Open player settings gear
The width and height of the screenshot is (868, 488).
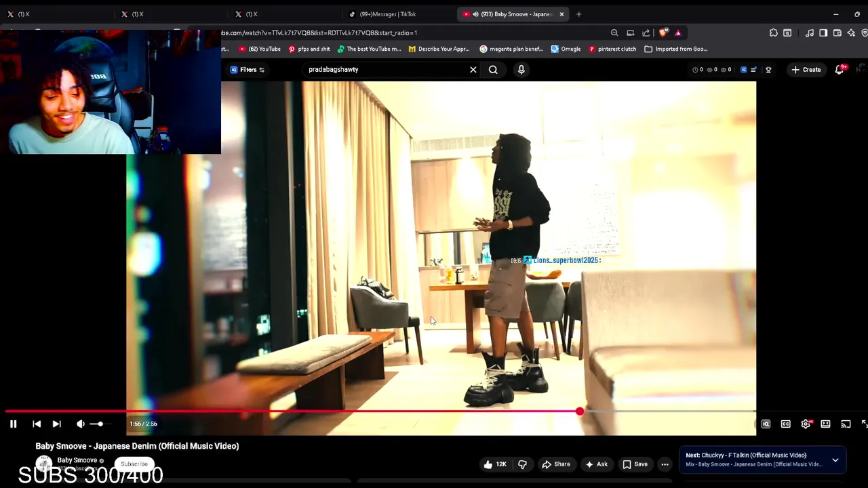click(x=806, y=424)
